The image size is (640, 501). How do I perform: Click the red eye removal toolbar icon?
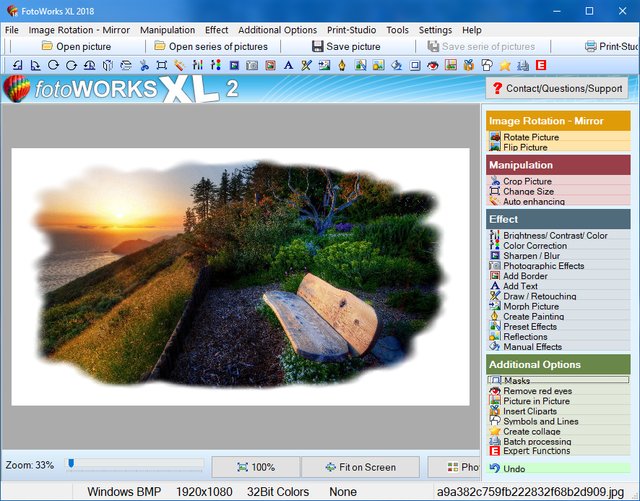(433, 65)
